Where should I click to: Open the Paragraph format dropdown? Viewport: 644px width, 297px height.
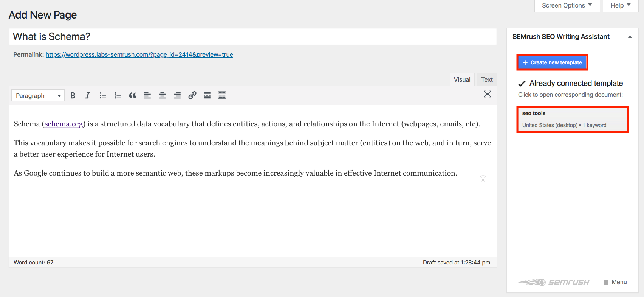point(38,96)
